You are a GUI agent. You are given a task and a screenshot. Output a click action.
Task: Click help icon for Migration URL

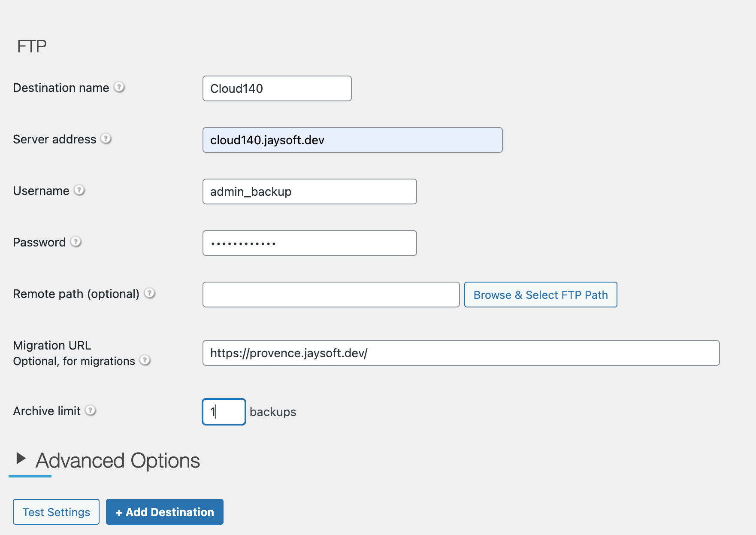click(145, 360)
